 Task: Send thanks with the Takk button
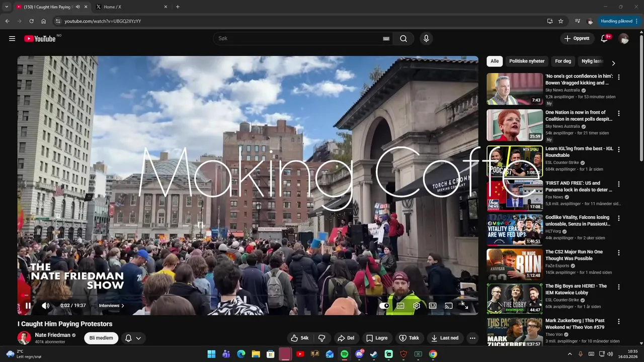point(409,338)
